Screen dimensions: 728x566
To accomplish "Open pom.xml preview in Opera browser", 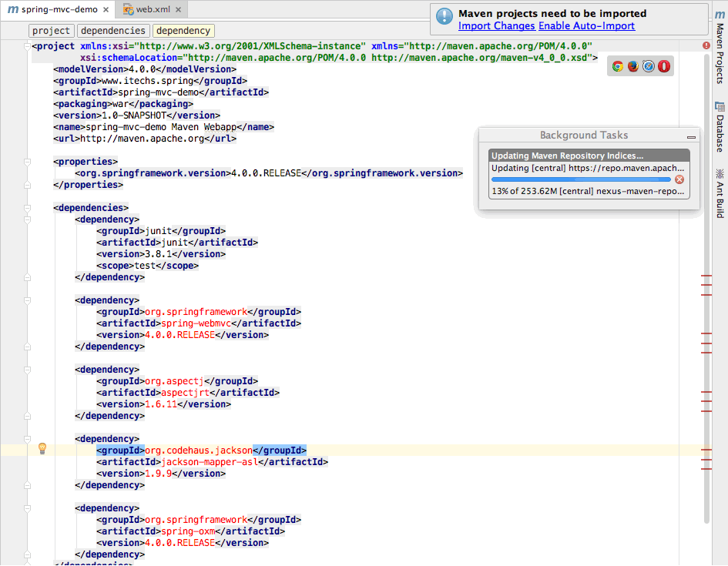I will point(664,66).
